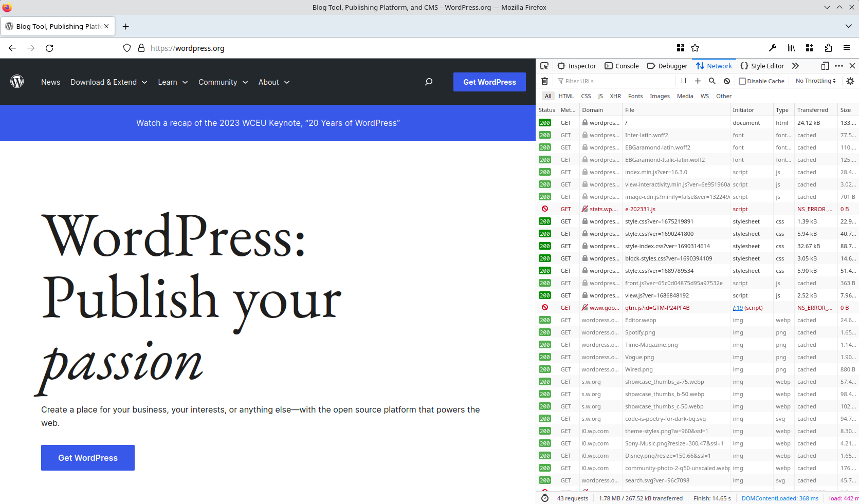The width and height of the screenshot is (859, 504).
Task: Switch to the Style Editor tab
Action: (762, 66)
